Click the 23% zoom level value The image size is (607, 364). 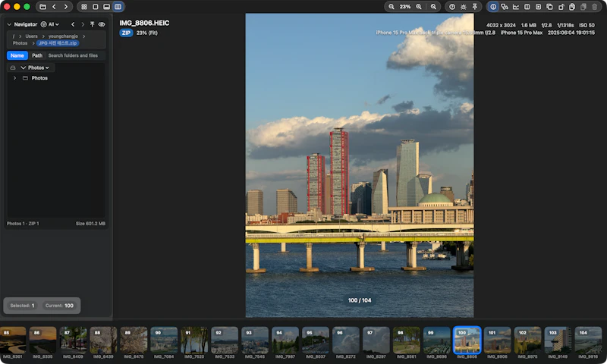point(405,7)
